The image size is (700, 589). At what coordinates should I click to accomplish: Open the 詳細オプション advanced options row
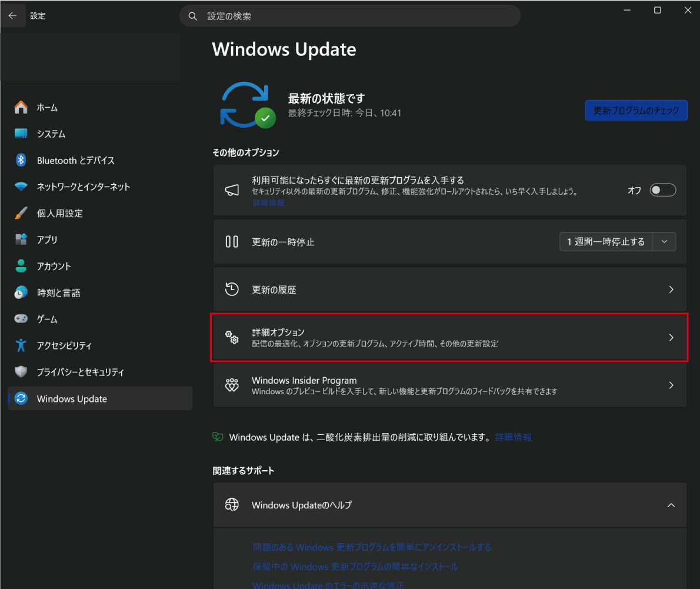pyautogui.click(x=449, y=338)
